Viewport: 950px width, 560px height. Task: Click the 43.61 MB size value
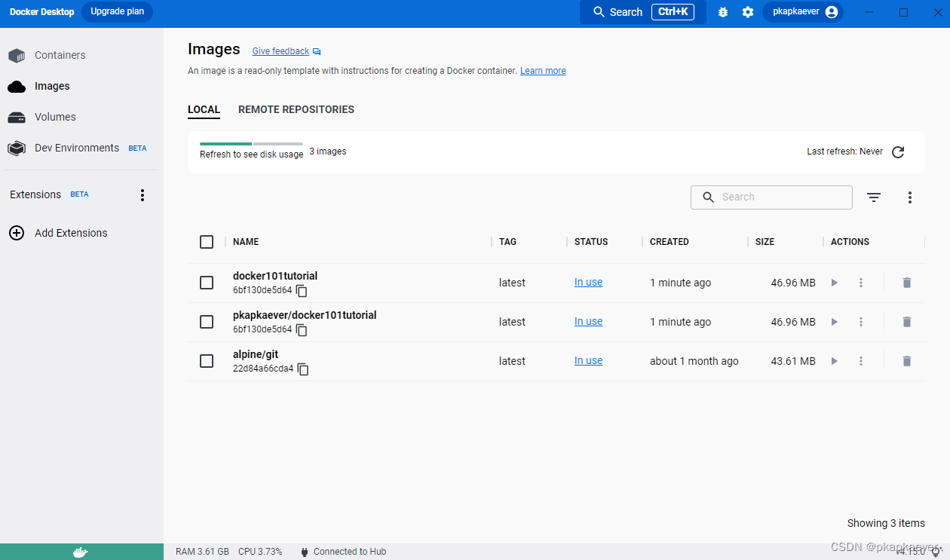click(x=793, y=361)
